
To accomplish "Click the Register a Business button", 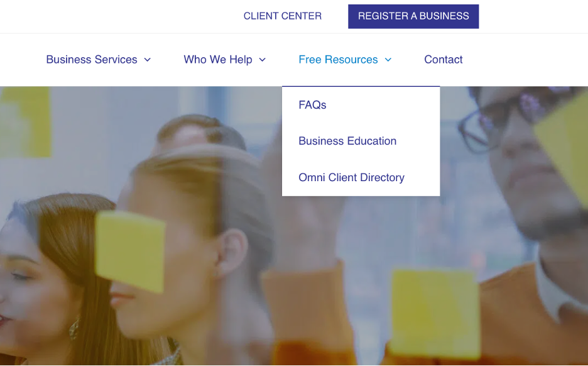I will (413, 16).
